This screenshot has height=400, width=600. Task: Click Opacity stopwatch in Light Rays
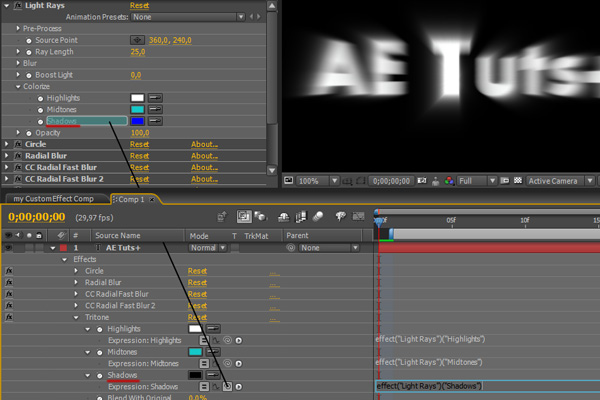point(29,133)
